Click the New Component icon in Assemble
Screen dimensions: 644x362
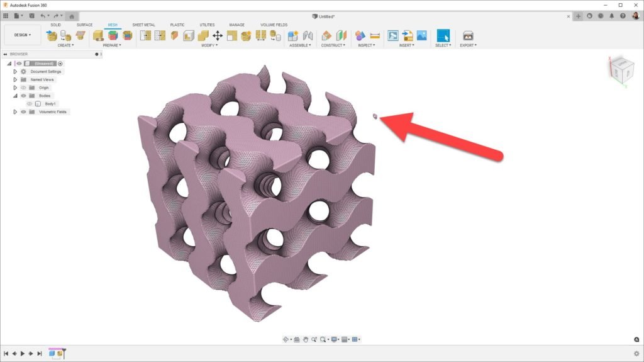293,35
